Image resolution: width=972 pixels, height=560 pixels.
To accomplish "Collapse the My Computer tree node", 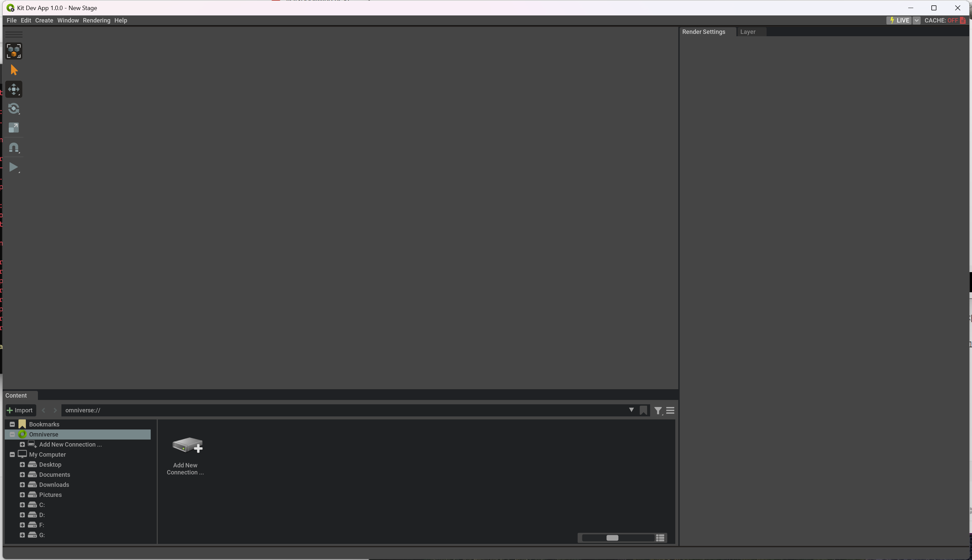I will (12, 454).
